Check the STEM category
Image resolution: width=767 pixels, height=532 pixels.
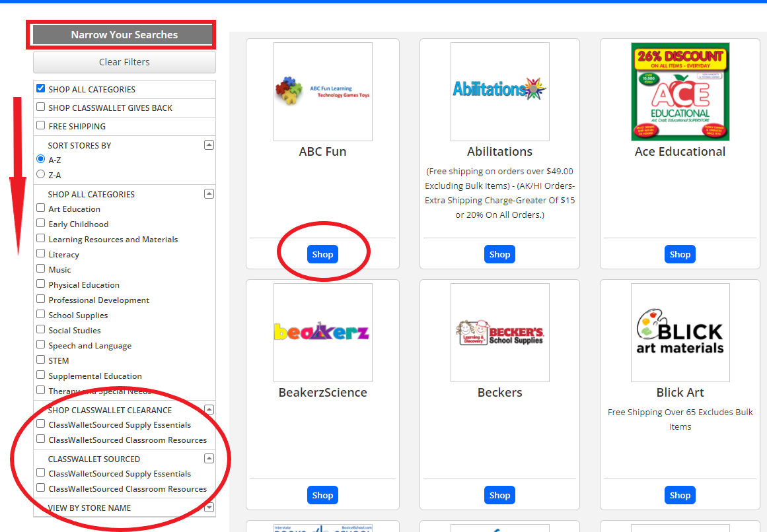pyautogui.click(x=40, y=360)
